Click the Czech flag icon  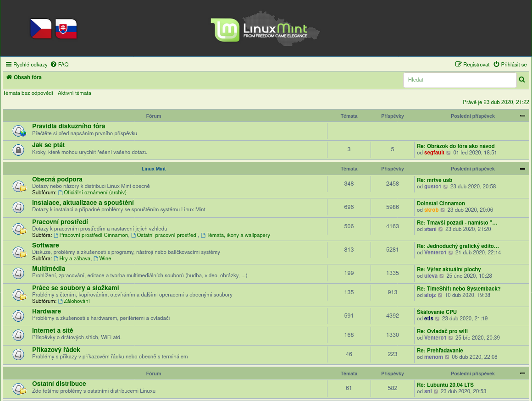(x=41, y=29)
